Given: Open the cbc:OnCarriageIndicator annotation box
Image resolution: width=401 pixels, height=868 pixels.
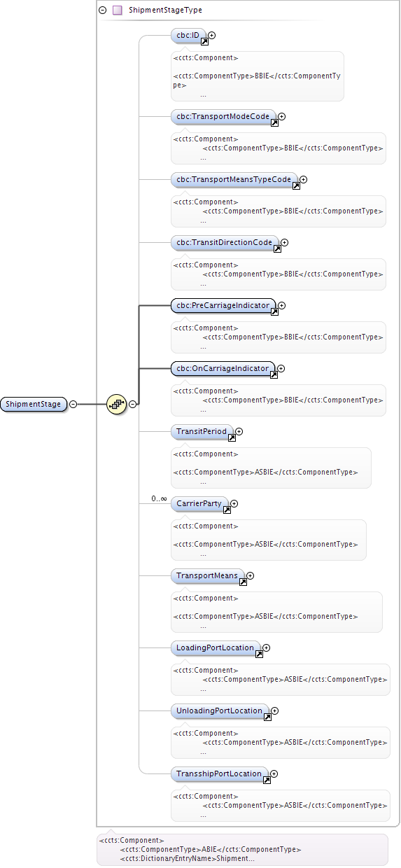Looking at the screenshot, I should point(278,400).
